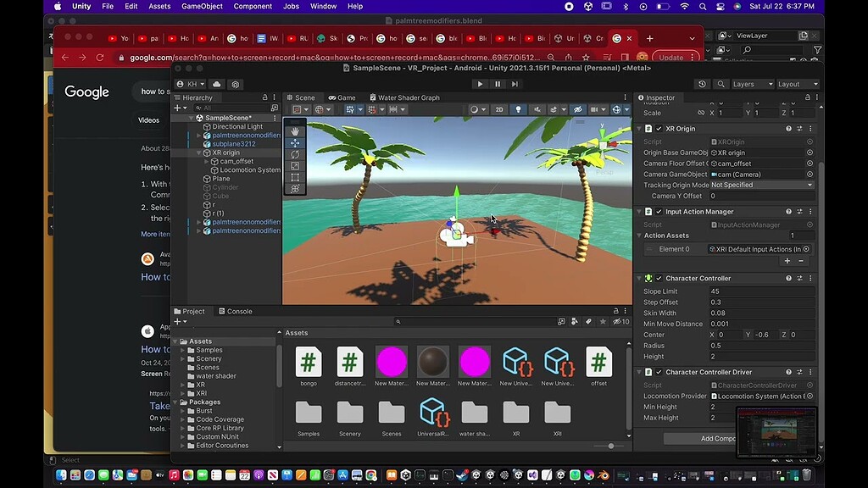
Task: Open the GameObject menu in the menu bar
Action: (x=203, y=6)
